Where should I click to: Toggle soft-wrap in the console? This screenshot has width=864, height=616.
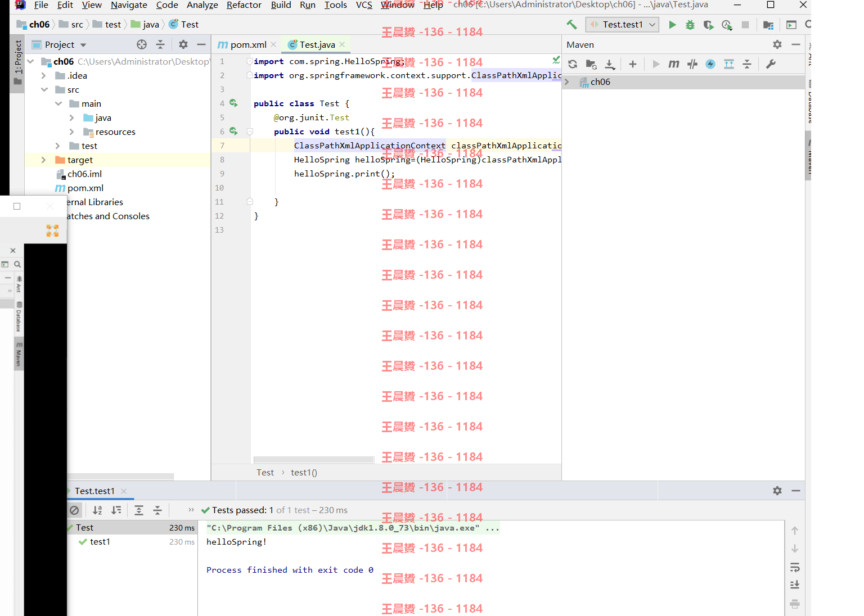[795, 567]
